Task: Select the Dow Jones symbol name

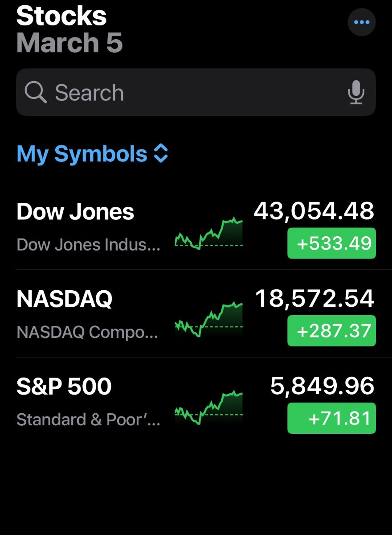Action: click(x=75, y=212)
